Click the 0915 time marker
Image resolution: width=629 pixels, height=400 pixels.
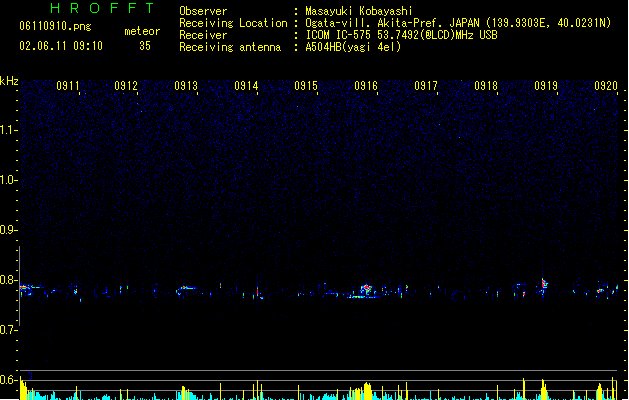click(x=306, y=86)
